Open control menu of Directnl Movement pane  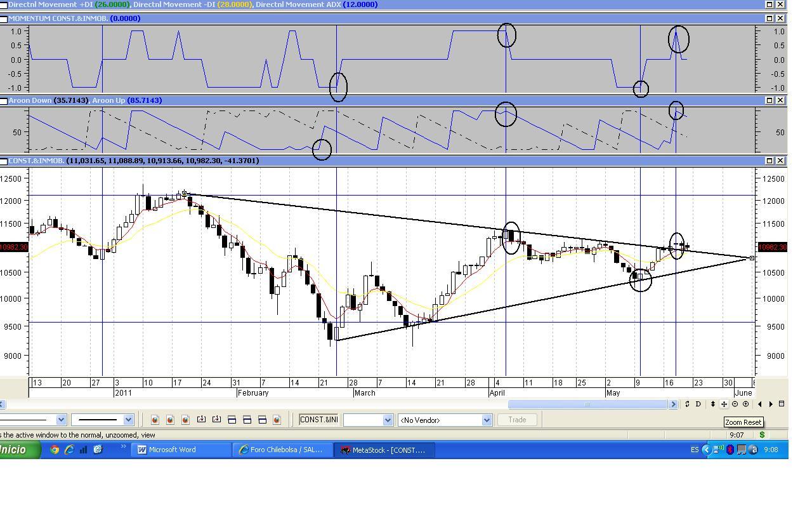pos(4,4)
